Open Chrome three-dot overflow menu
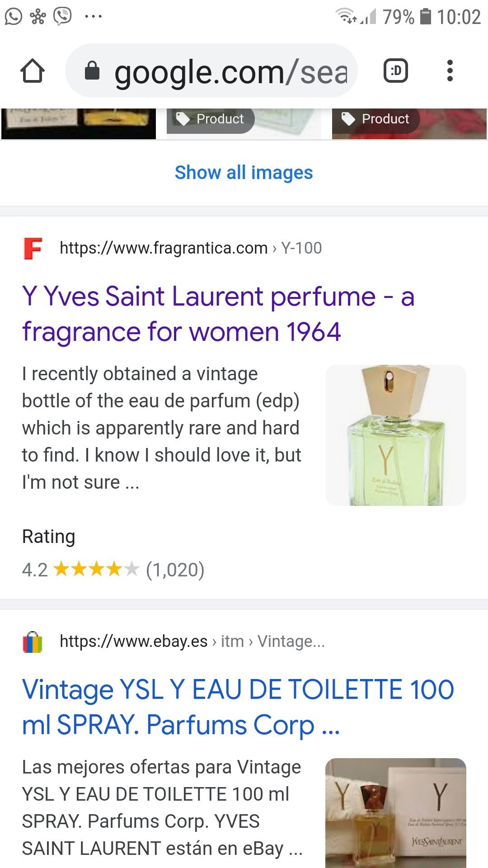 pos(450,71)
